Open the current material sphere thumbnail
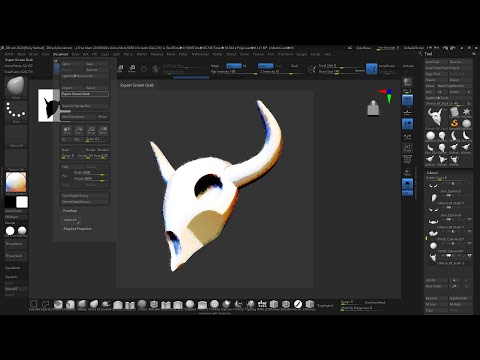The image size is (480, 360). click(x=16, y=183)
